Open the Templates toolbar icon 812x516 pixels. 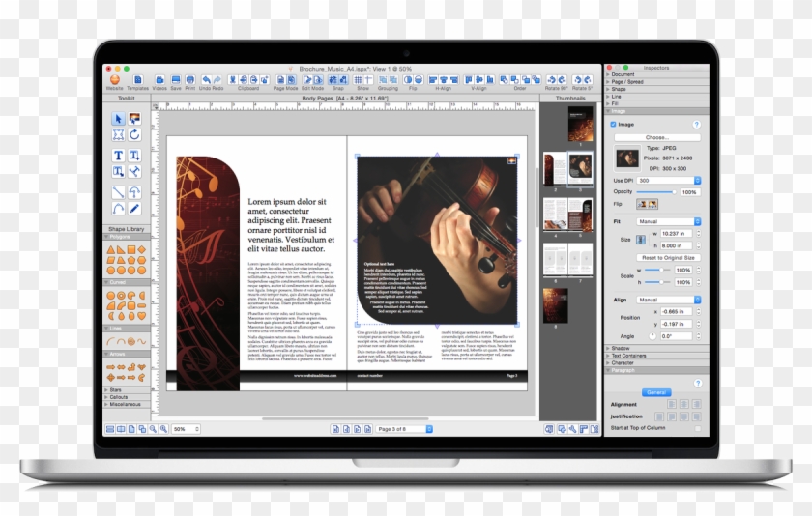click(137, 79)
